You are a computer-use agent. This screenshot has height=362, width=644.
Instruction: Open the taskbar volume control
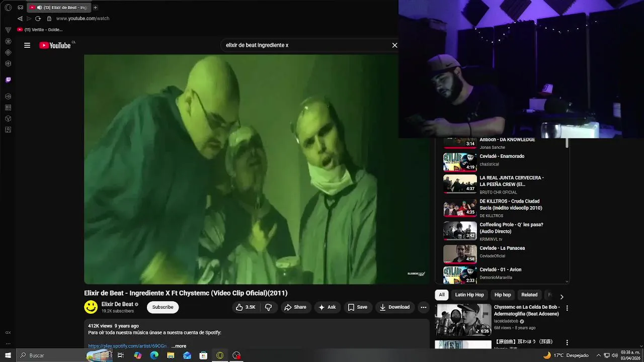coord(615,355)
